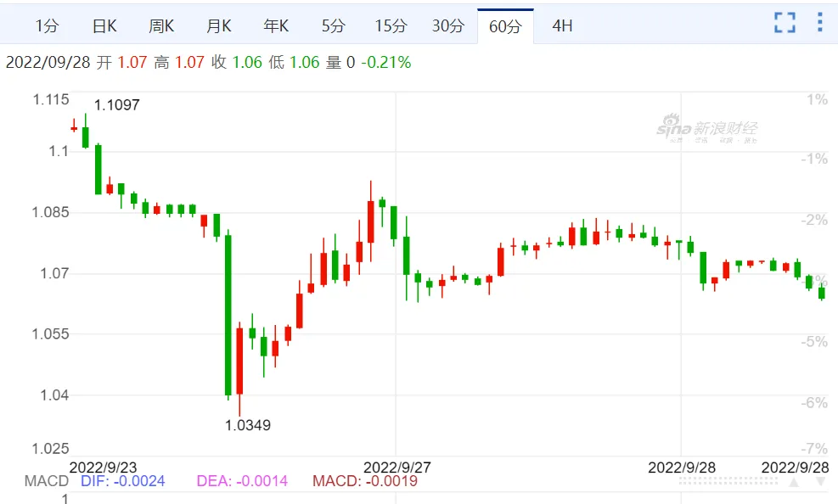Click the MACD indicator label
This screenshot has width=838, height=504.
[47, 481]
